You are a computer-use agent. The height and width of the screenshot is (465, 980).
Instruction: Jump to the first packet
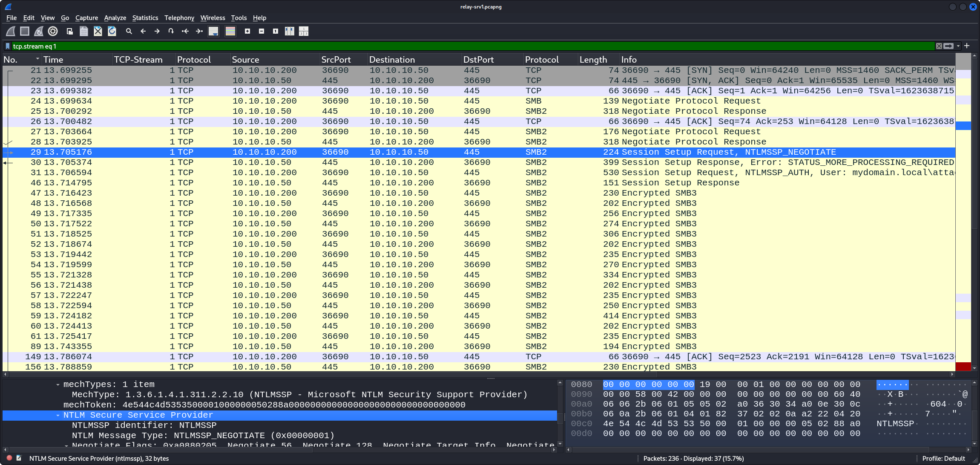coord(185,31)
